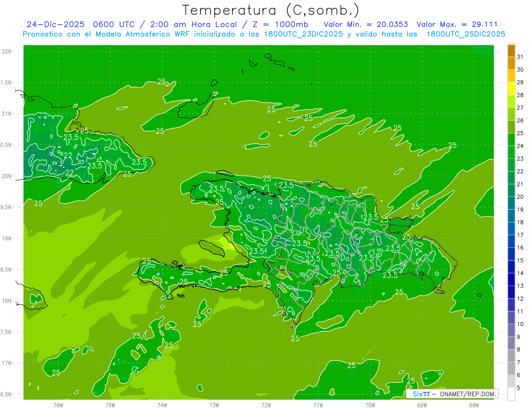This screenshot has width=532, height=411.
Task: Pick the blue swatch between legend values 16 and 17
Action: [511, 241]
